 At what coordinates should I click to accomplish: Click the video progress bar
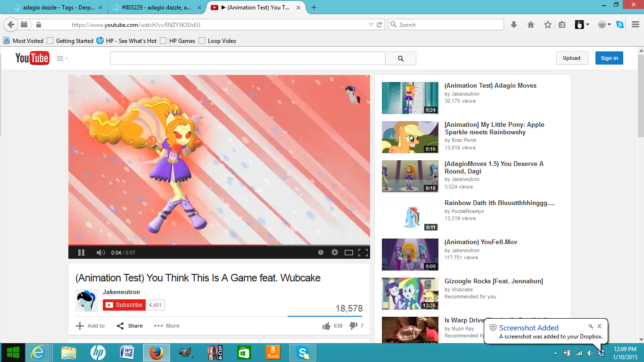pos(219,245)
